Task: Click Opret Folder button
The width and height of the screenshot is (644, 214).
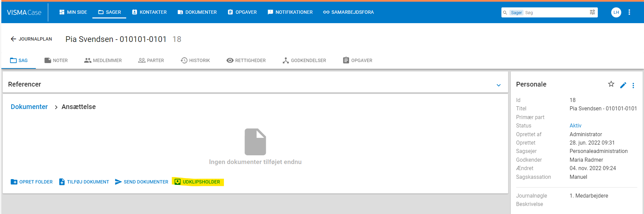Action: pos(32,182)
